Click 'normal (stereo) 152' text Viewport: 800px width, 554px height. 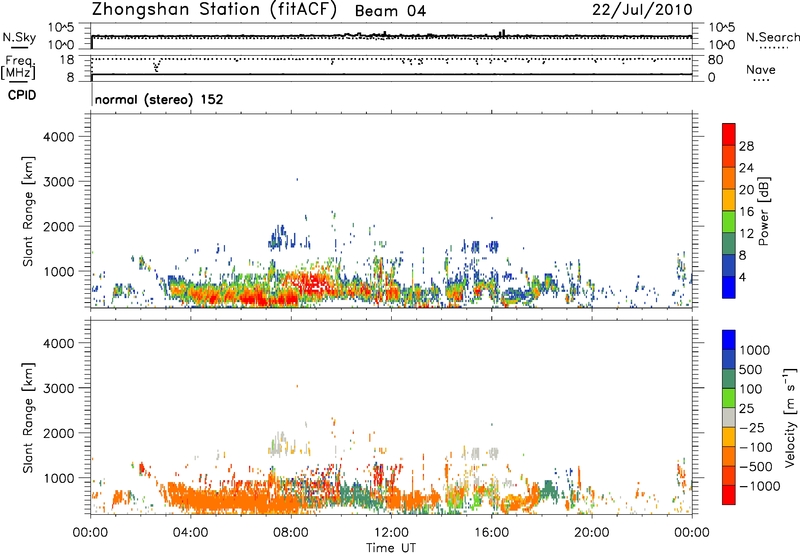[x=159, y=99]
